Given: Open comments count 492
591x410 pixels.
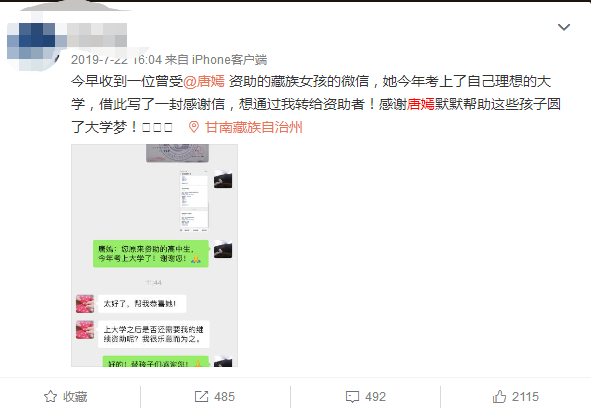Looking at the screenshot, I should [x=375, y=396].
